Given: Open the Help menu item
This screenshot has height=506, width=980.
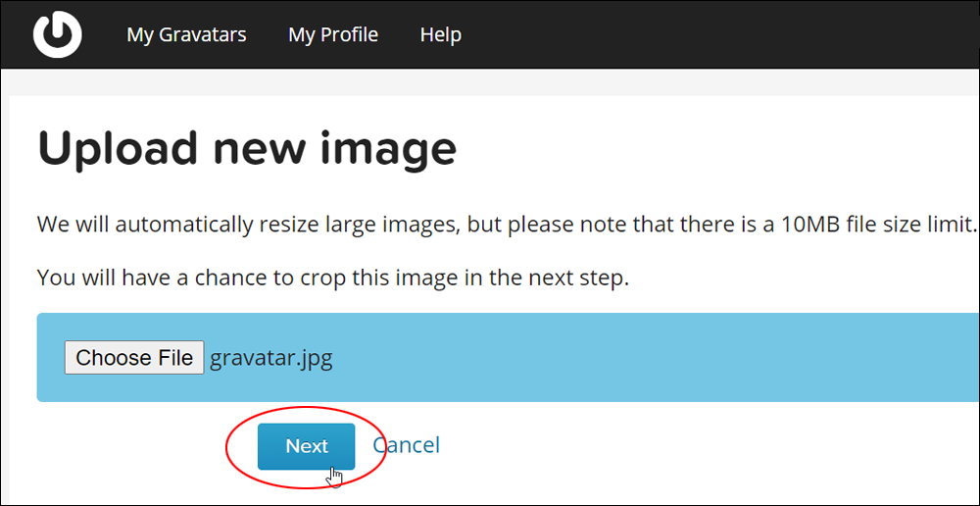Looking at the screenshot, I should tap(441, 34).
